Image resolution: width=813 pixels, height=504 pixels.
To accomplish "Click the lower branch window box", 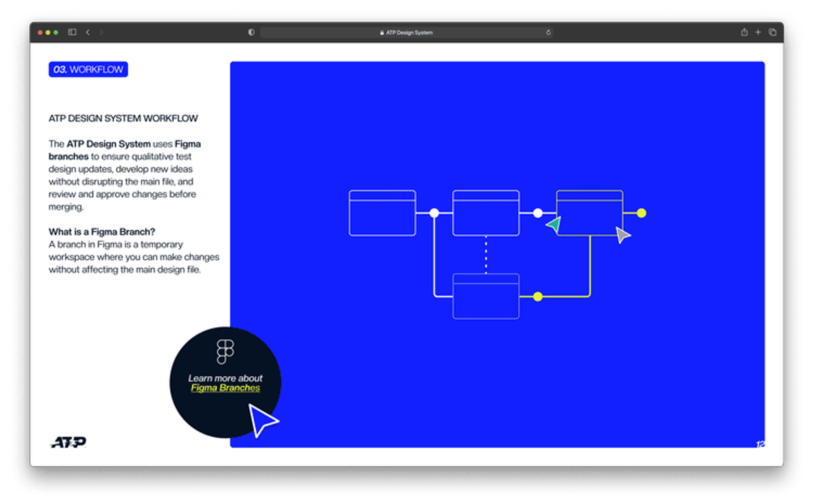I will pyautogui.click(x=486, y=296).
